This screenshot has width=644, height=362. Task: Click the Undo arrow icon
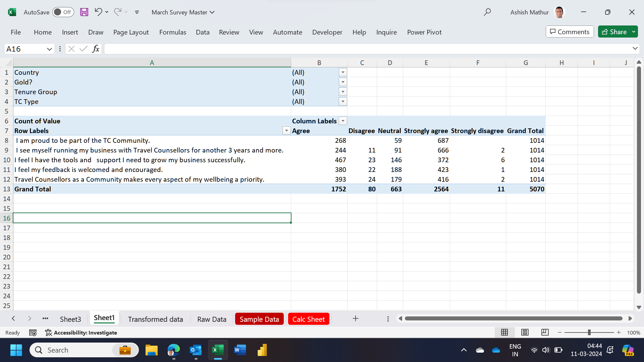coord(98,12)
